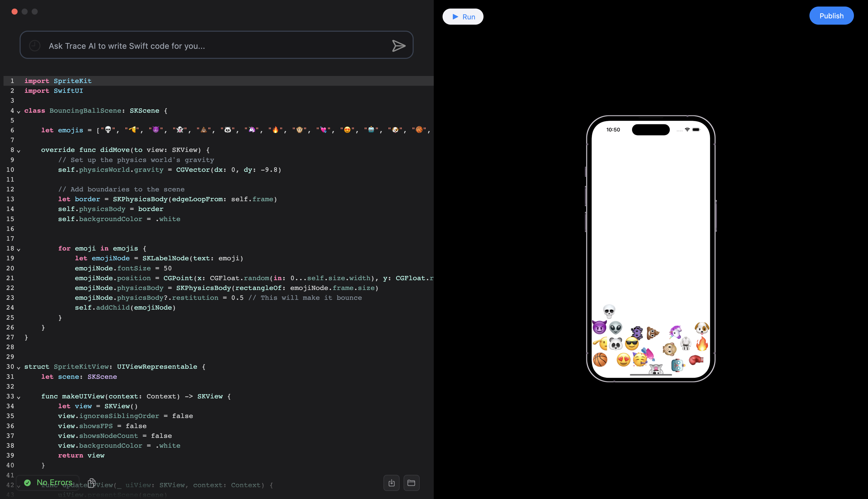
Task: Click the basketball emoji in simulator
Action: click(x=600, y=360)
